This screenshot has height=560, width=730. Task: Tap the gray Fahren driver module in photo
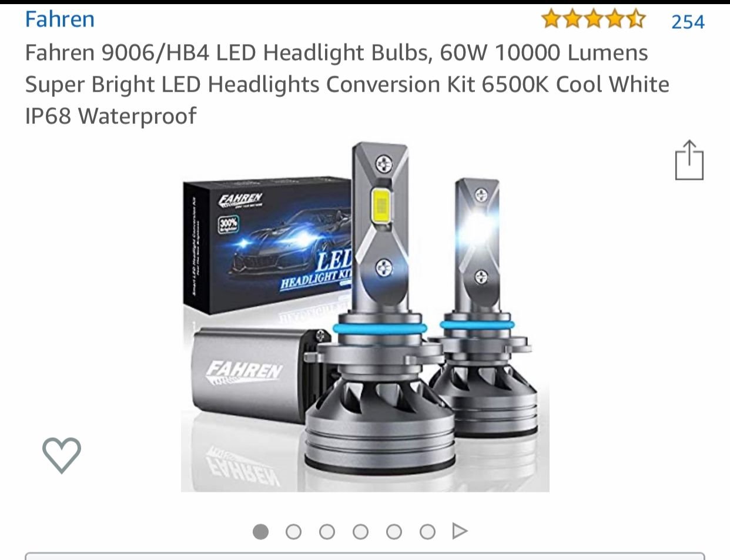click(253, 375)
